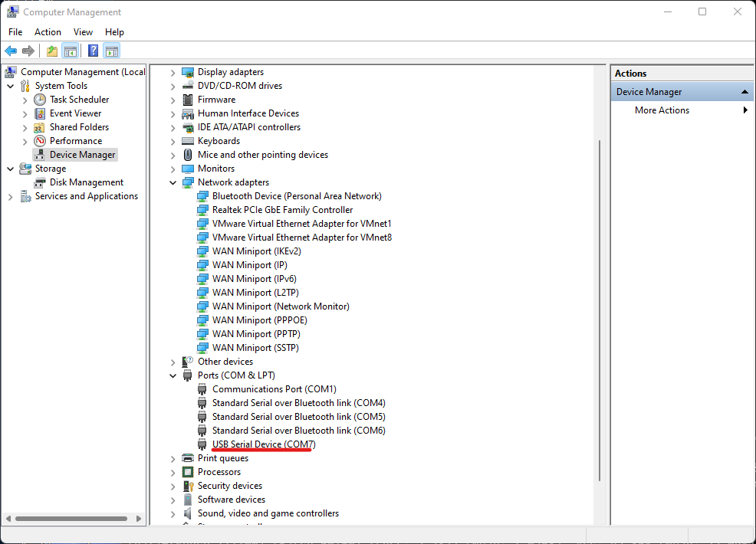Viewport: 756px width, 544px height.
Task: Open the View menu
Action: coord(83,32)
